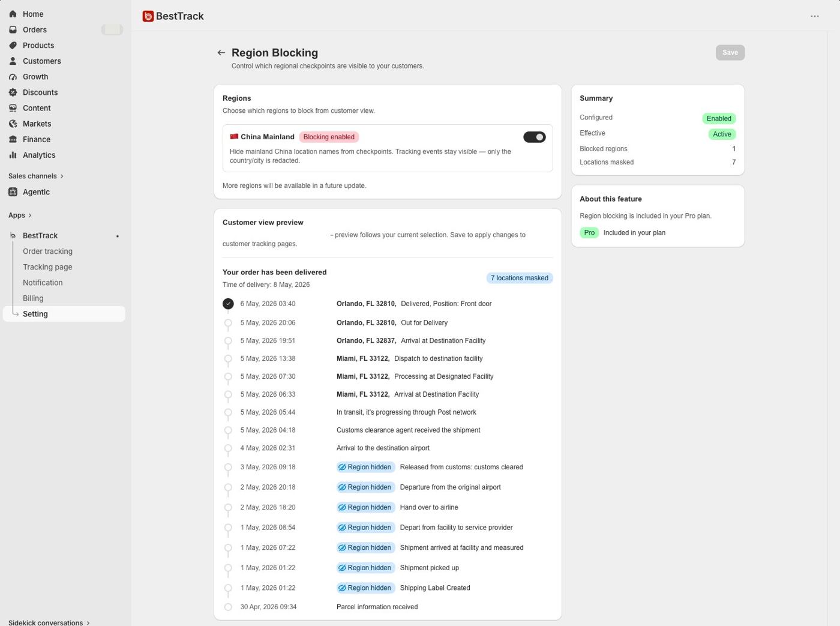This screenshot has height=626, width=840.
Task: Open the Orders menu item
Action: coord(64,29)
